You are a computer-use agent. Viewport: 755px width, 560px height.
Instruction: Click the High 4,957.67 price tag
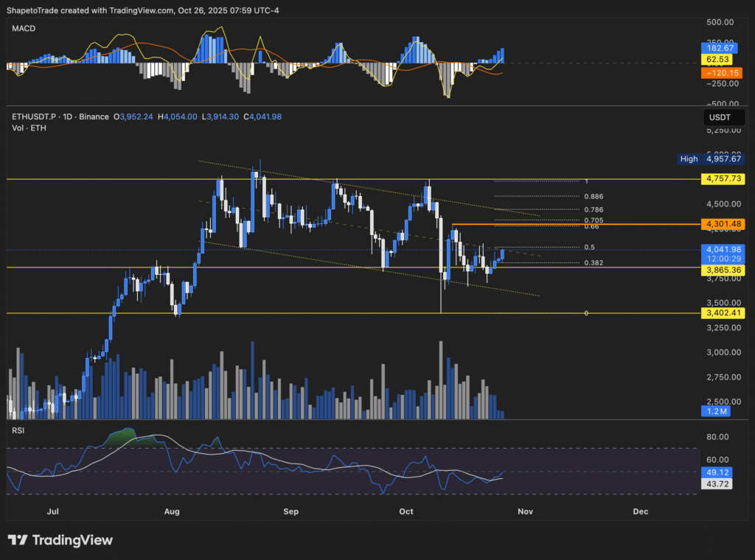[711, 158]
